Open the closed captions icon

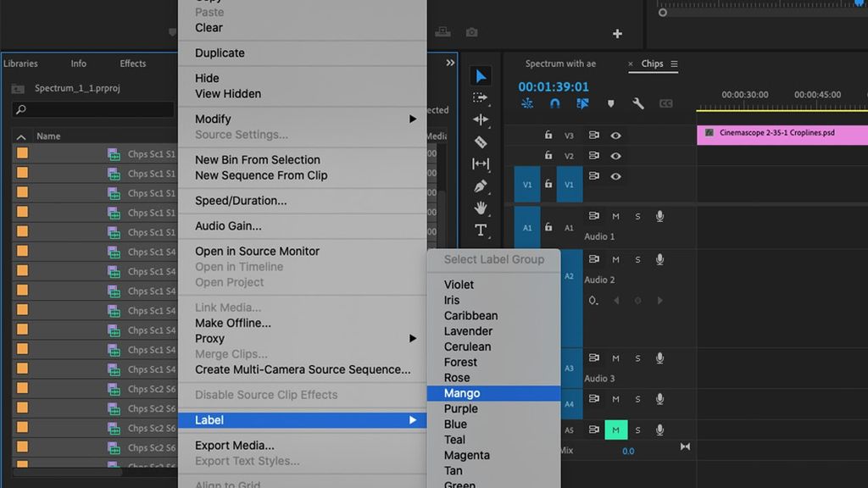665,103
